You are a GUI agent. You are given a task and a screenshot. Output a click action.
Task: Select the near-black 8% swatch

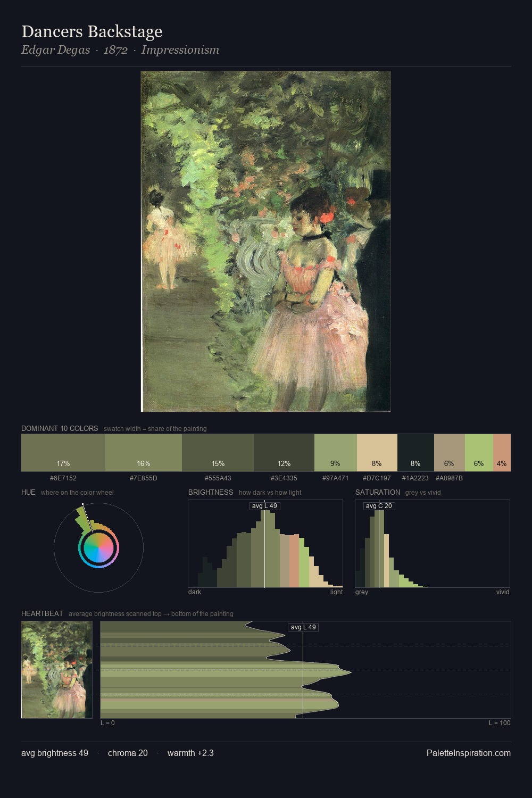pos(415,453)
